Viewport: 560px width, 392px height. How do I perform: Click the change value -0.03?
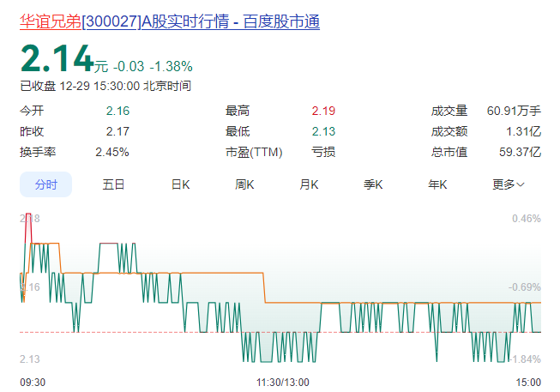click(x=129, y=66)
